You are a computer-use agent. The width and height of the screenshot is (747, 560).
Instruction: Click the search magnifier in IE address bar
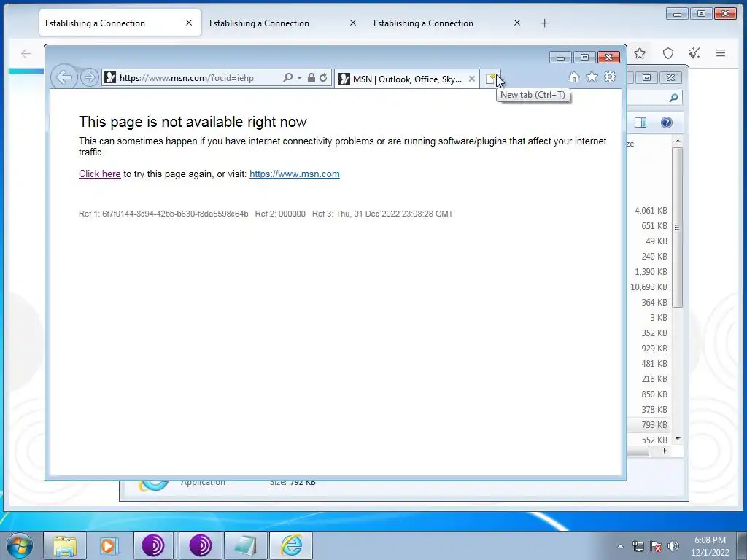click(287, 77)
